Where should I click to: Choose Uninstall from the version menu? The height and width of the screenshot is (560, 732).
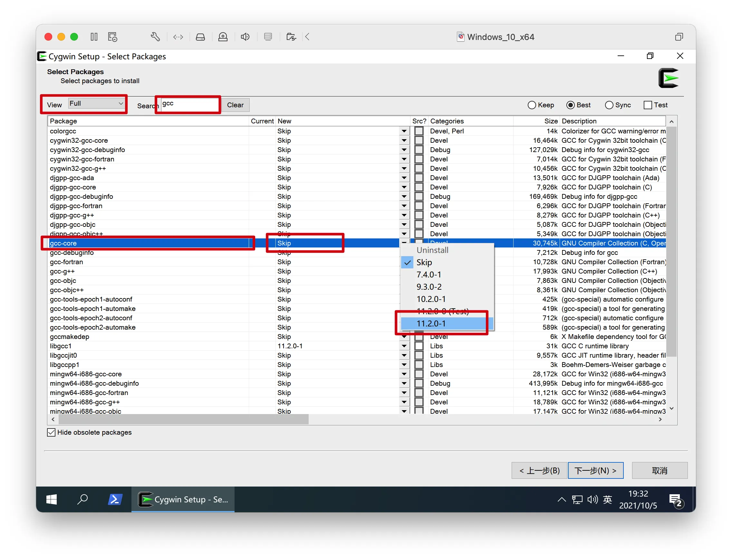pyautogui.click(x=447, y=250)
